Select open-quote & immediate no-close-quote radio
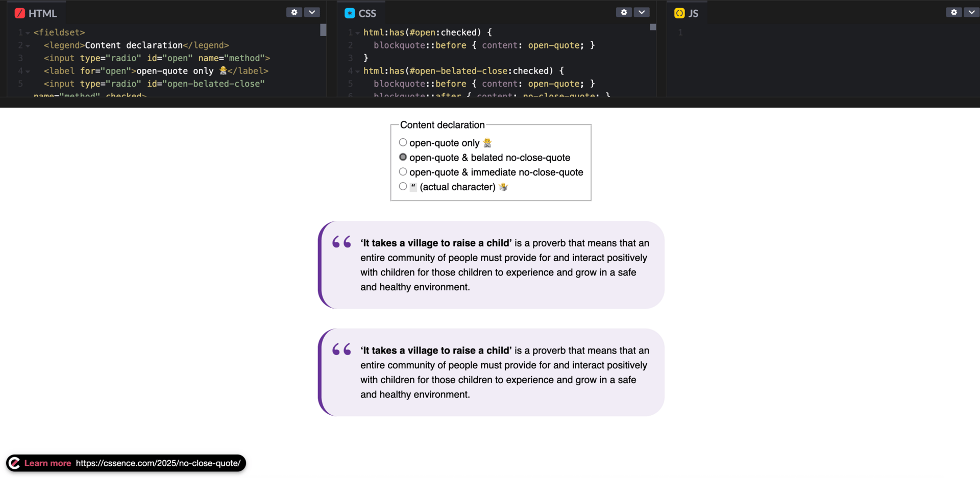This screenshot has width=980, height=478. click(x=403, y=172)
